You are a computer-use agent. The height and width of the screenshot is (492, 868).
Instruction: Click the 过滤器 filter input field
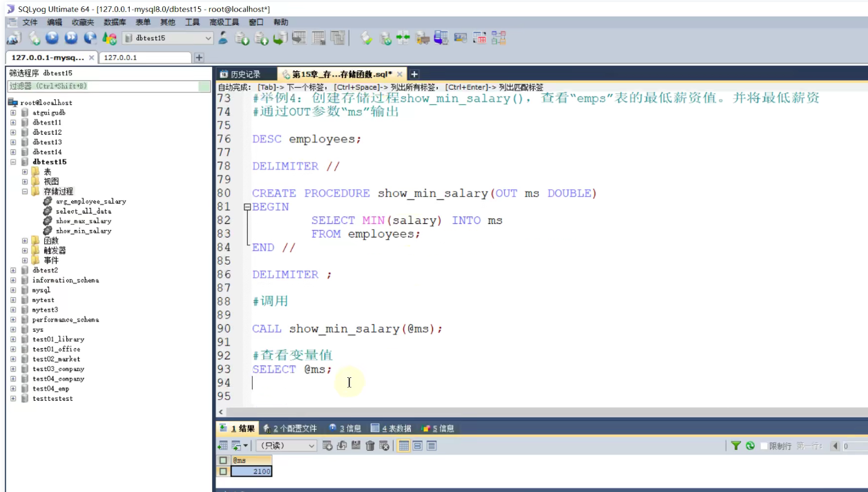point(108,86)
